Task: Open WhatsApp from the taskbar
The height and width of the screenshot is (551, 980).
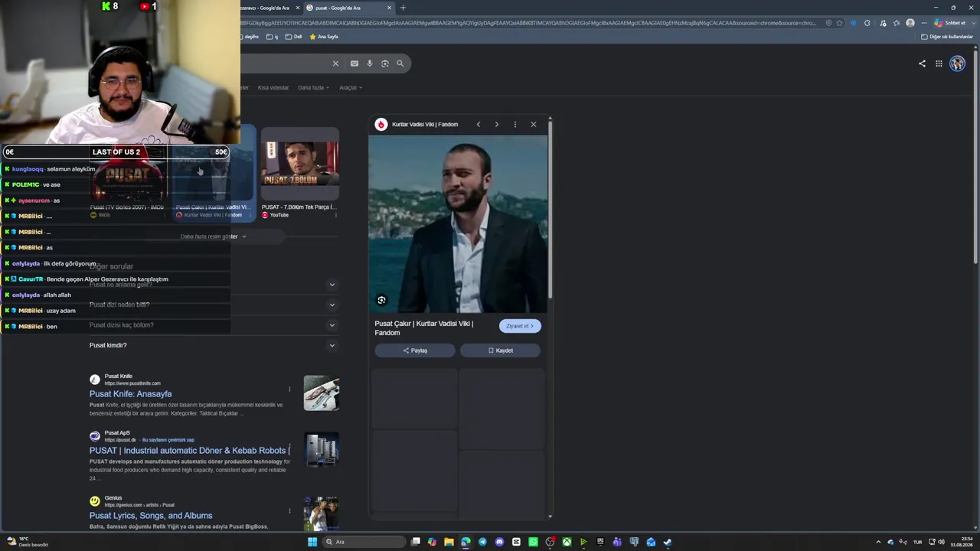Action: pos(533,542)
